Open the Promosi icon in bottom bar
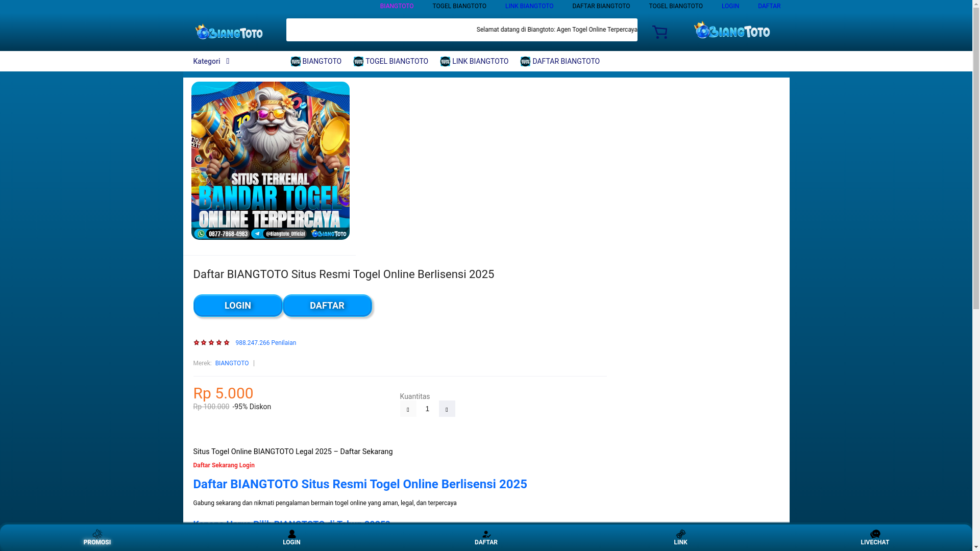The width and height of the screenshot is (980, 551). tap(97, 534)
